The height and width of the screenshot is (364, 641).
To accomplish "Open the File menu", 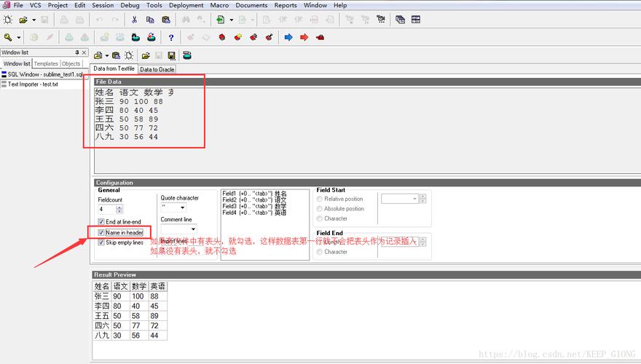I will [18, 5].
